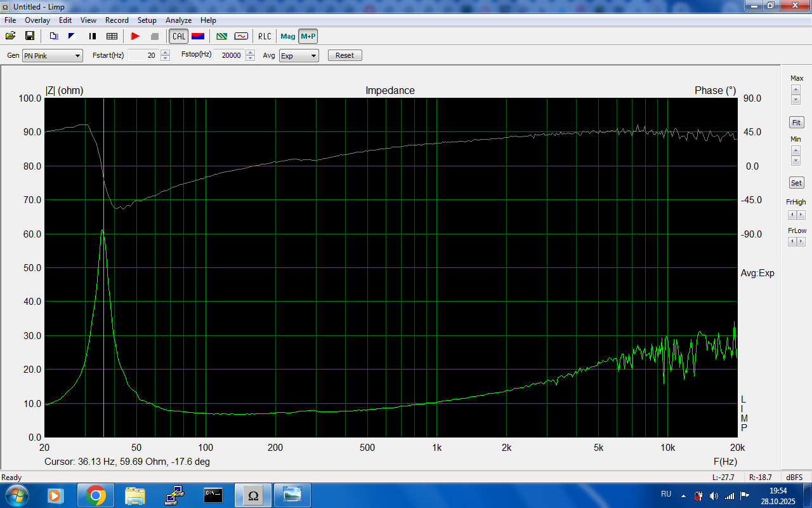
Task: Click the open file folder icon
Action: pos(10,36)
